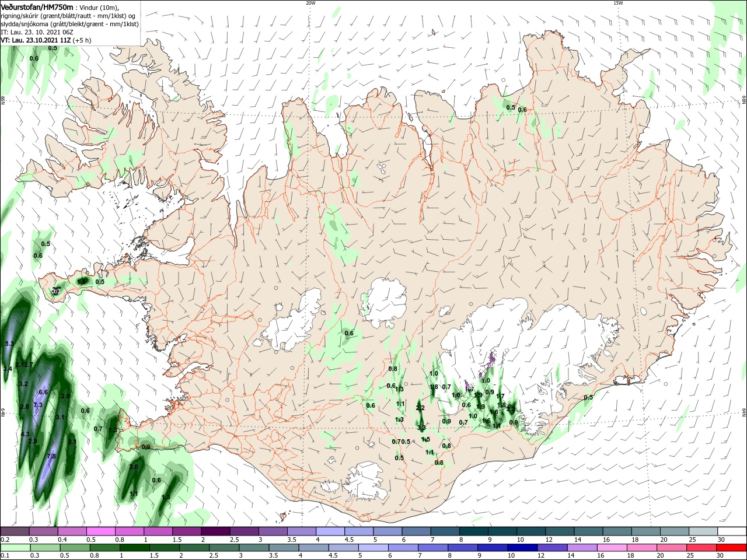747x560 pixels.
Task: Select the pale grey top-row swatch between 25 and 30
Action: (704, 531)
